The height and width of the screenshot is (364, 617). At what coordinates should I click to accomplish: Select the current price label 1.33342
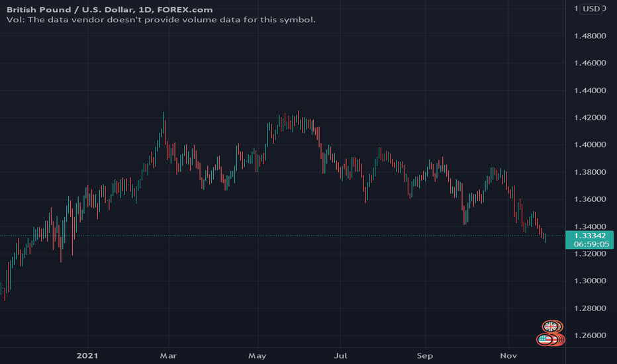589,236
